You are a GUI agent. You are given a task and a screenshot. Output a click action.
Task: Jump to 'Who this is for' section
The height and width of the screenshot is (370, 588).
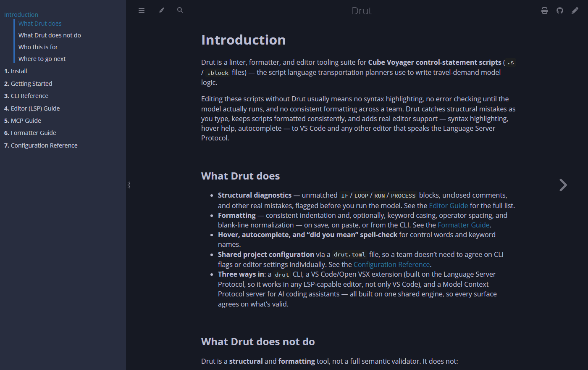(38, 47)
